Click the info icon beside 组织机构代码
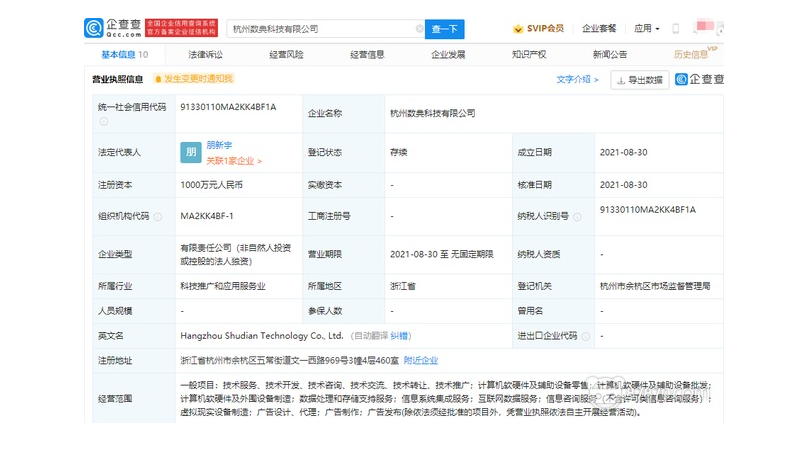The width and height of the screenshot is (800, 450). coord(158,217)
